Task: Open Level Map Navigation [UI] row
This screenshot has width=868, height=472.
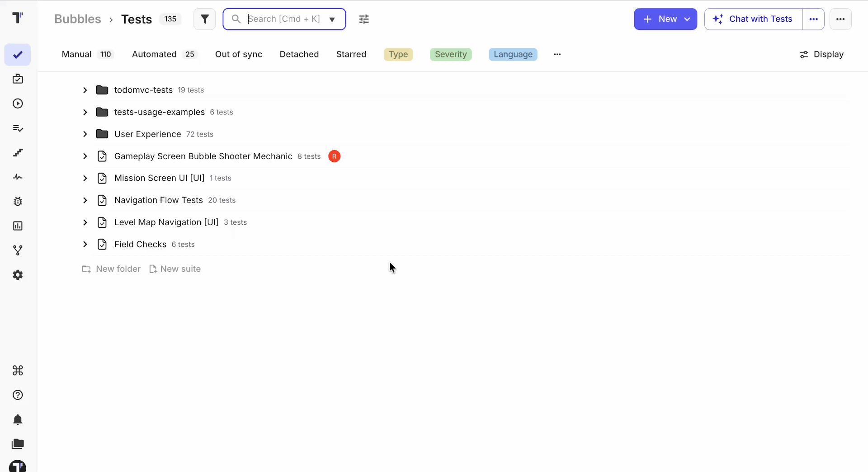Action: tap(465, 222)
